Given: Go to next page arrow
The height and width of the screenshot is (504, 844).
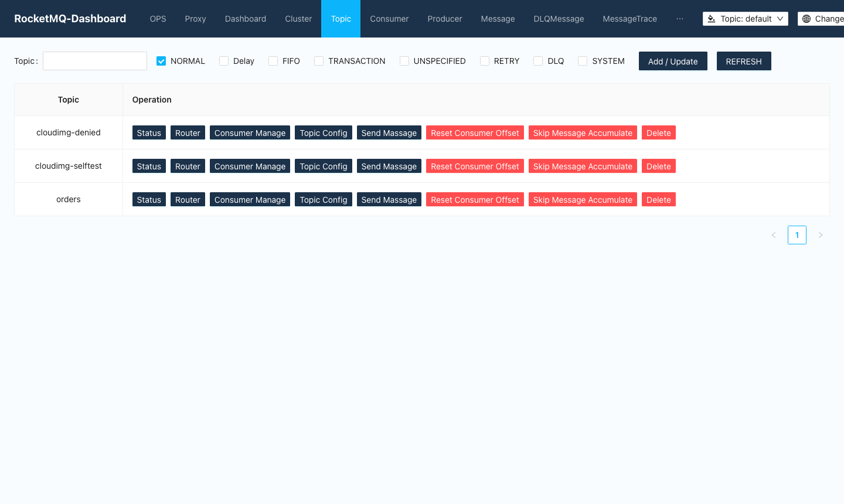Looking at the screenshot, I should (821, 235).
